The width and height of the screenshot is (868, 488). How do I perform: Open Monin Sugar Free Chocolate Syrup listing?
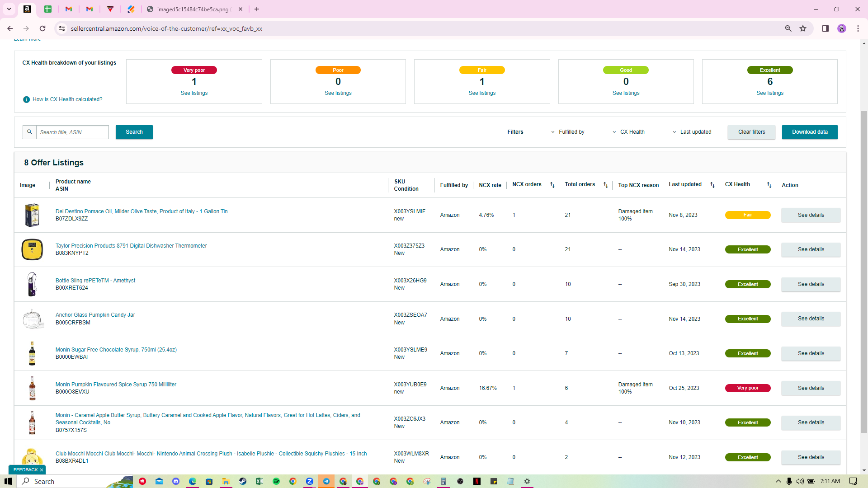116,350
